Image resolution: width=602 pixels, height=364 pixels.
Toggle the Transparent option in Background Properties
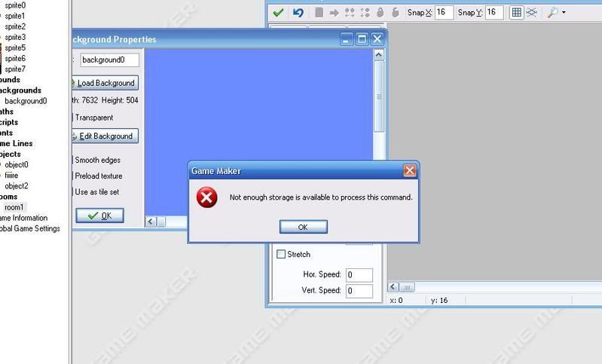click(93, 118)
